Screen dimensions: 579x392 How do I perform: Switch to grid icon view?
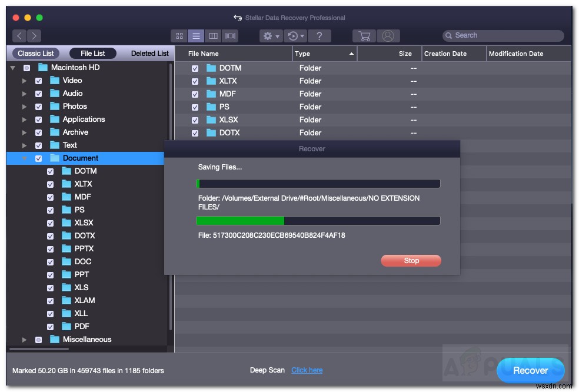point(179,36)
